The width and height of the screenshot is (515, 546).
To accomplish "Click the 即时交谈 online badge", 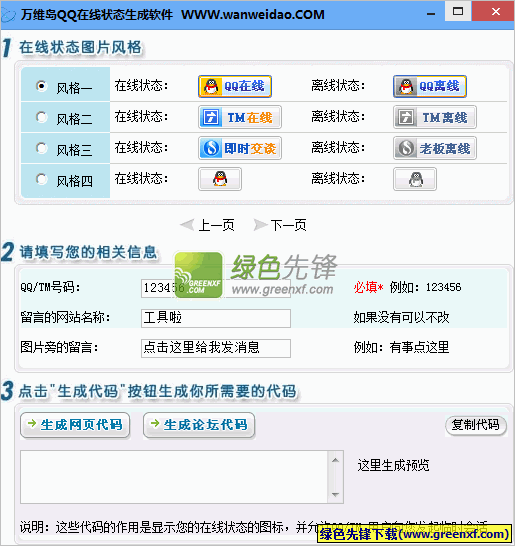I will coord(240,148).
